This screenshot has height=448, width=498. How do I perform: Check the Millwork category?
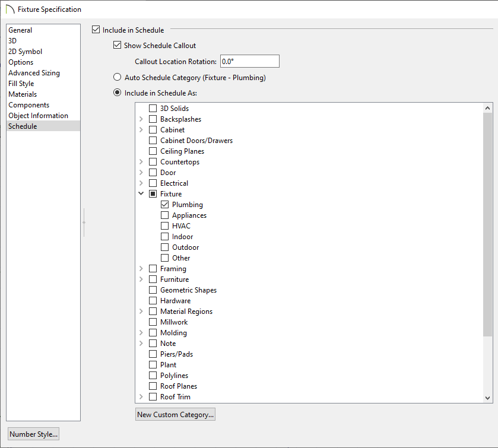[x=153, y=322]
